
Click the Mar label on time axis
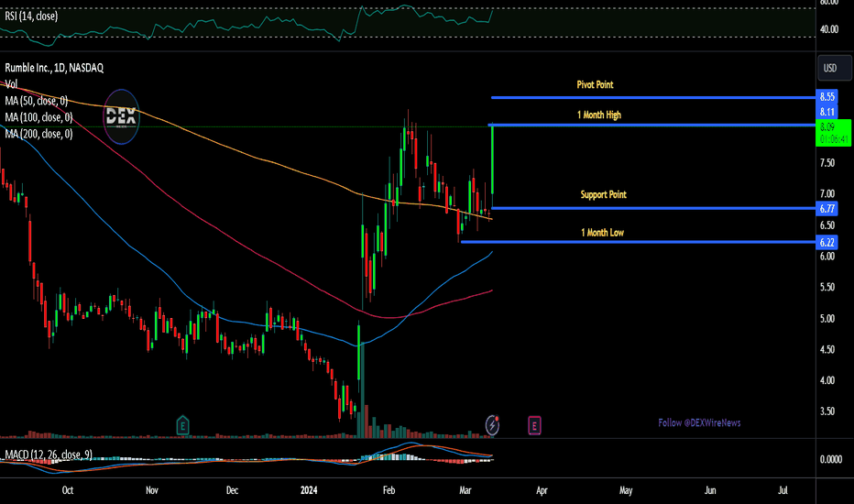coord(465,490)
